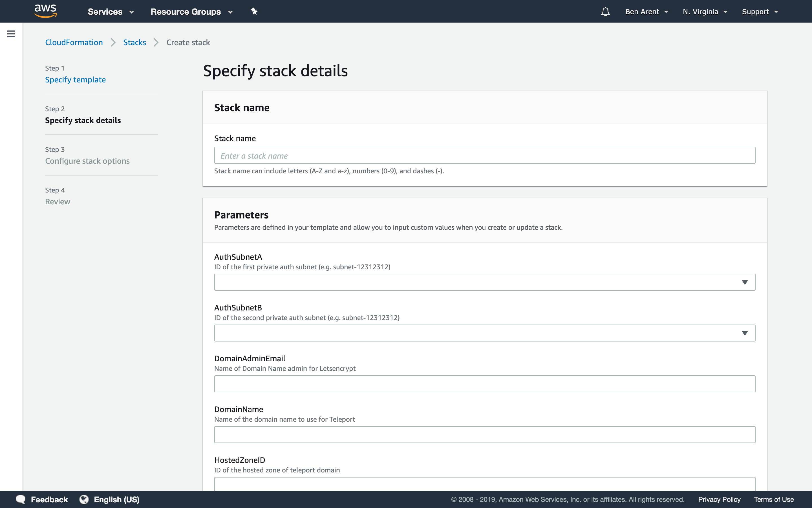
Task: Focus the Stack name input field
Action: click(x=484, y=155)
